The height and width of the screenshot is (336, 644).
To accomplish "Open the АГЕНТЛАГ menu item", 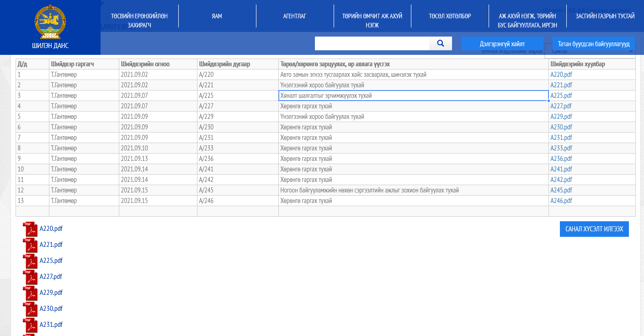I will point(295,16).
